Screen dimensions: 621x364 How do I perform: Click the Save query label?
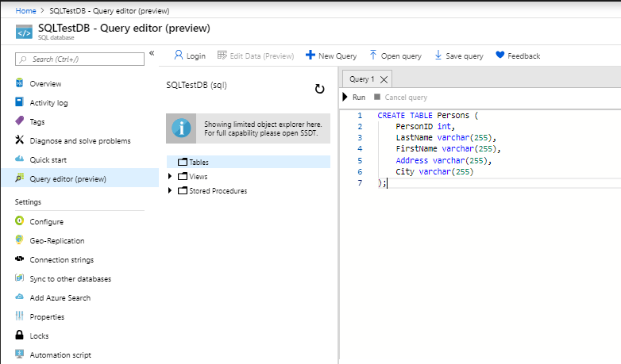(x=465, y=56)
